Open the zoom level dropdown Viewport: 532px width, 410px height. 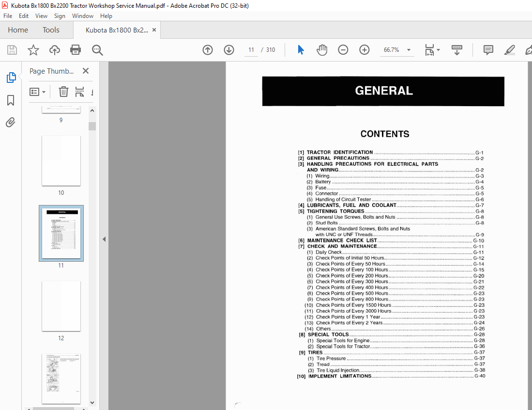click(409, 50)
